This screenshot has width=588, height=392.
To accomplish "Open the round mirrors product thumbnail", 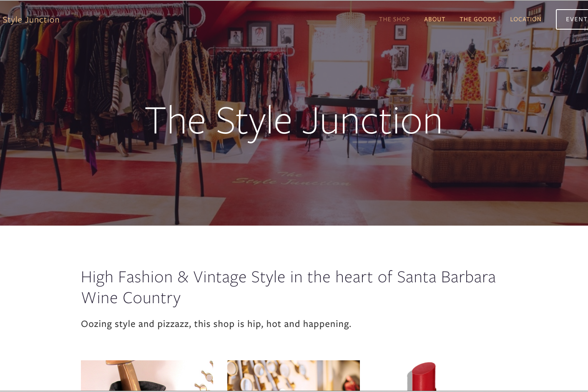I will pos(293,375).
